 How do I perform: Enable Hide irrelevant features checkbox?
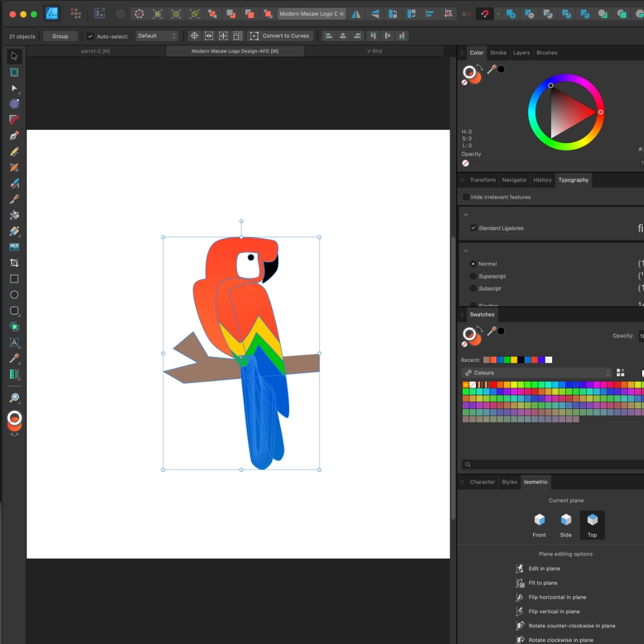click(x=466, y=197)
